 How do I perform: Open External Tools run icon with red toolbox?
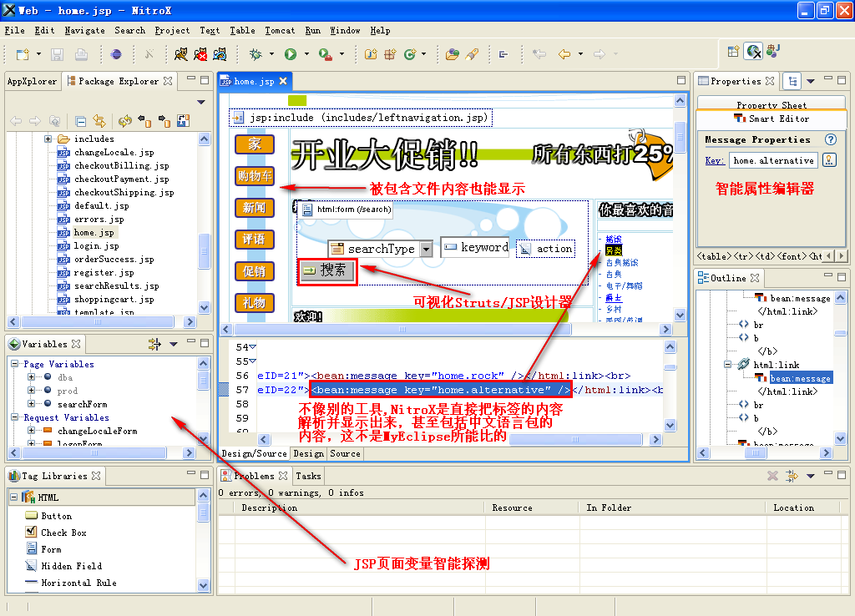325,54
